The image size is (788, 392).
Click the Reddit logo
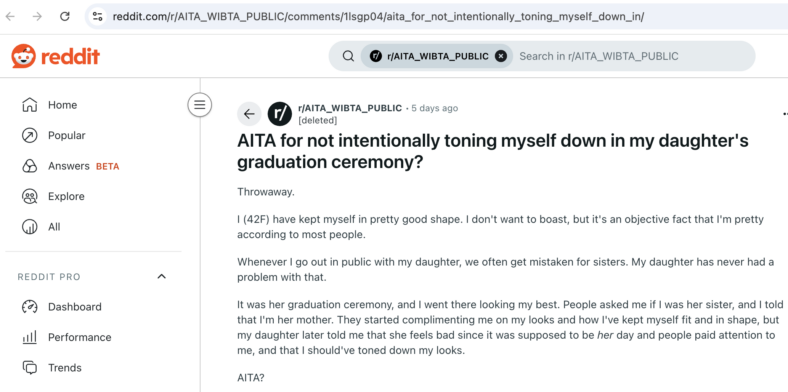tap(56, 56)
